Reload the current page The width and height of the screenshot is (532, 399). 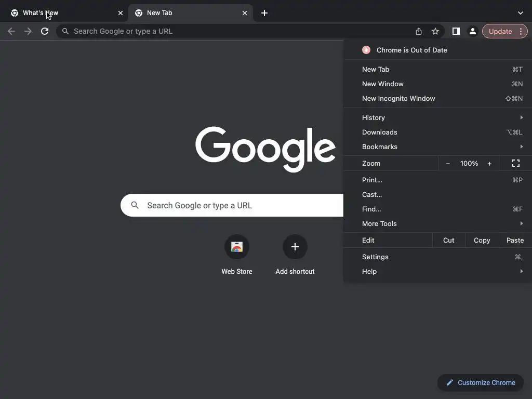click(45, 31)
